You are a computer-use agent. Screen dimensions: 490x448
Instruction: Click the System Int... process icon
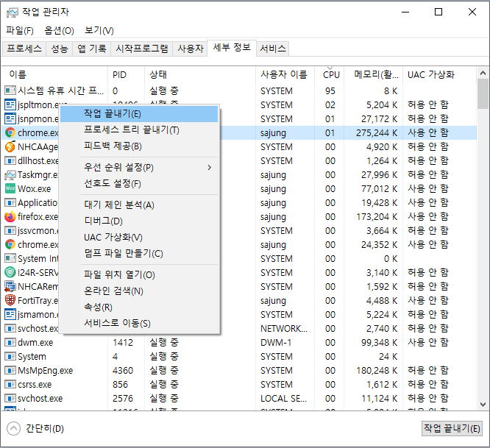click(x=10, y=258)
